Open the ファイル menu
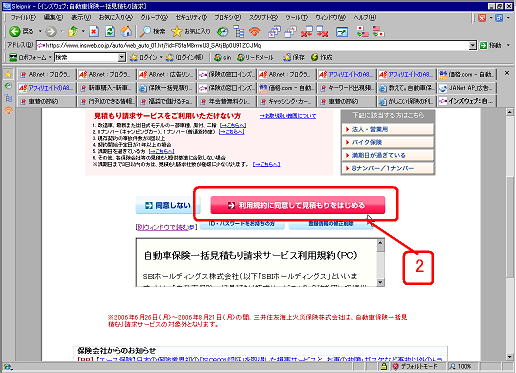 coord(23,17)
